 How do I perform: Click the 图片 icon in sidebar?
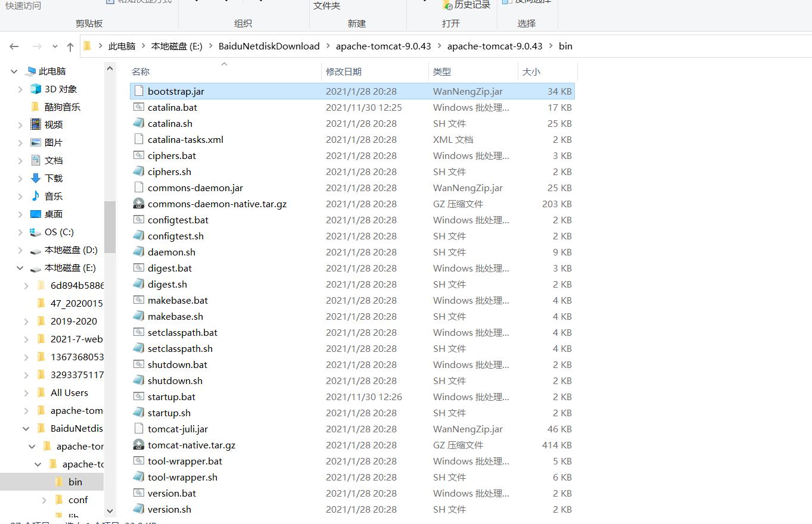tap(36, 142)
